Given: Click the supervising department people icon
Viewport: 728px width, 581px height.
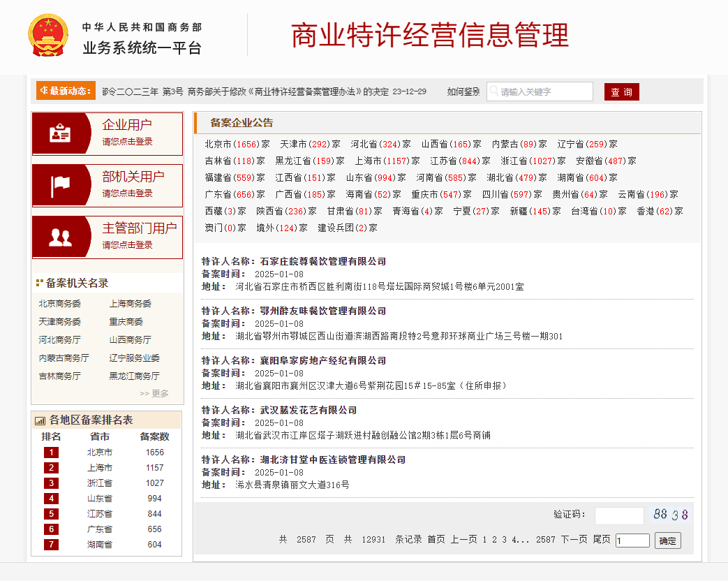Looking at the screenshot, I should click(60, 237).
